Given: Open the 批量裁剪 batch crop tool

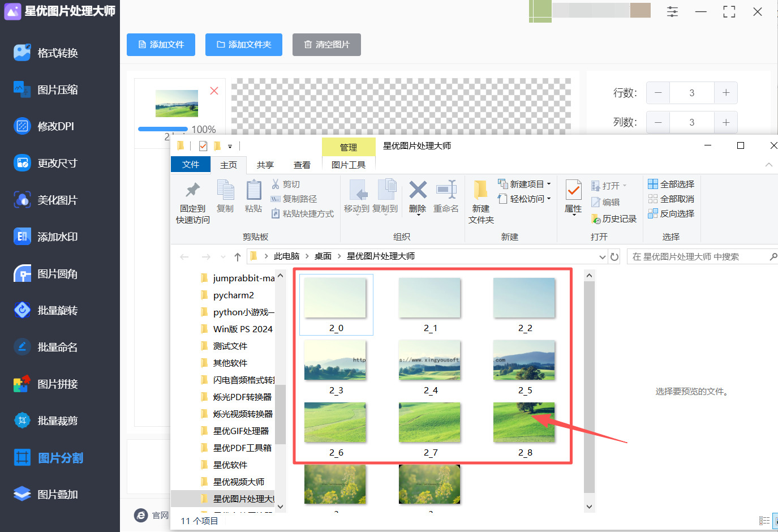Looking at the screenshot, I should [45, 421].
